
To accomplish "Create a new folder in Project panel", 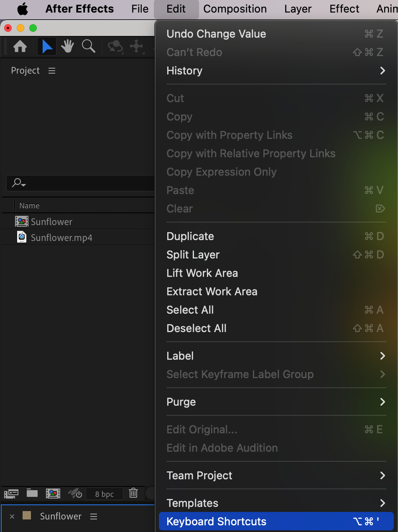I will click(32, 494).
